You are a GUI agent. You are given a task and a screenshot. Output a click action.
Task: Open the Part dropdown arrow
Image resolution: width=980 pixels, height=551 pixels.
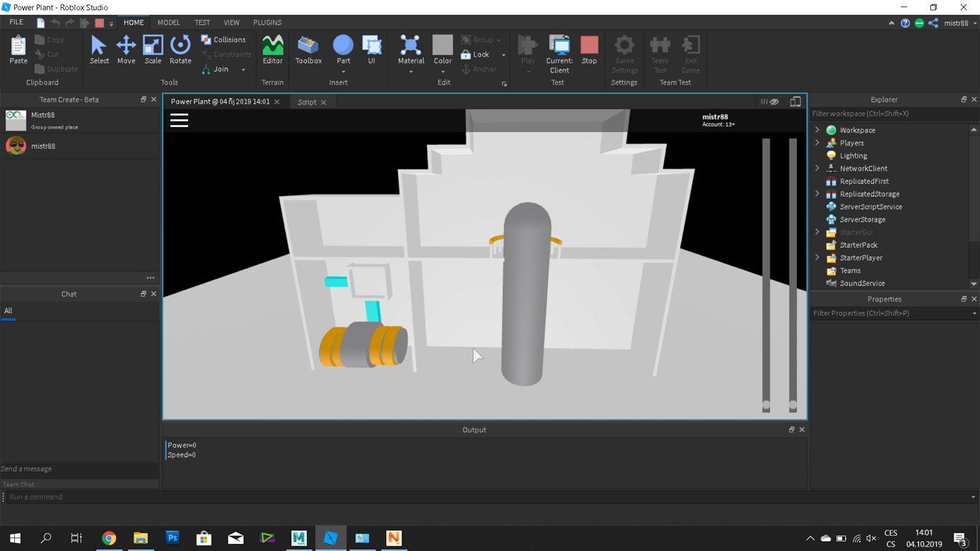(x=343, y=72)
